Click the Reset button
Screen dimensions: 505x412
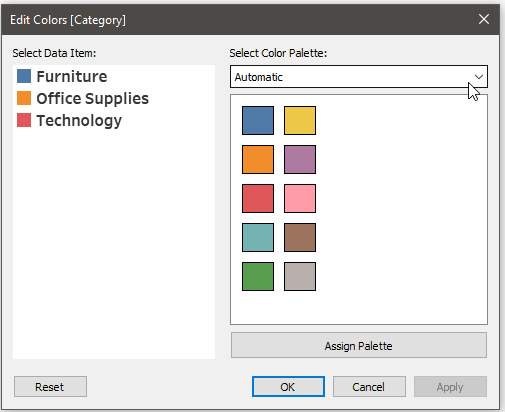click(50, 387)
